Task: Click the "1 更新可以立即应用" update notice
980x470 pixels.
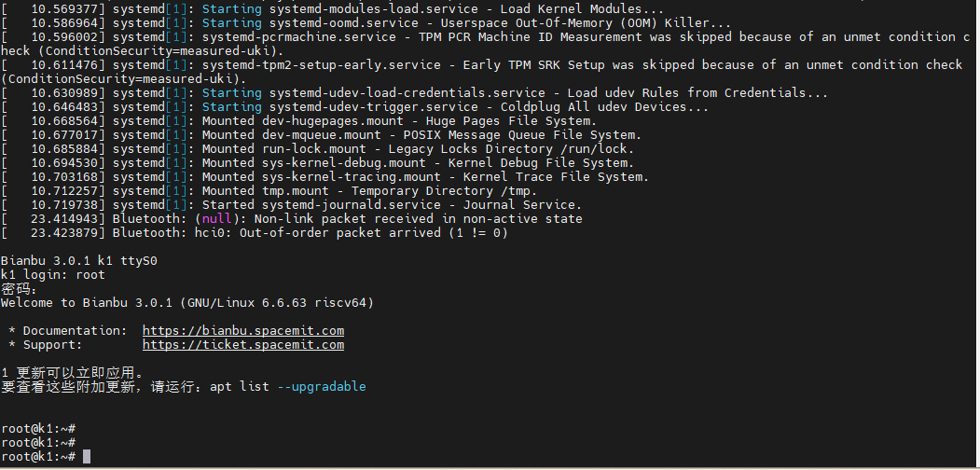Action: coord(73,373)
